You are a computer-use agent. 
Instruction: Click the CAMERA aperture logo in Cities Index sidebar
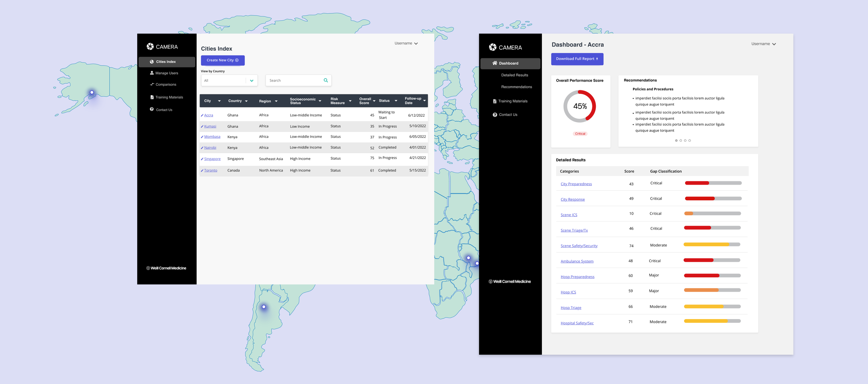(150, 47)
